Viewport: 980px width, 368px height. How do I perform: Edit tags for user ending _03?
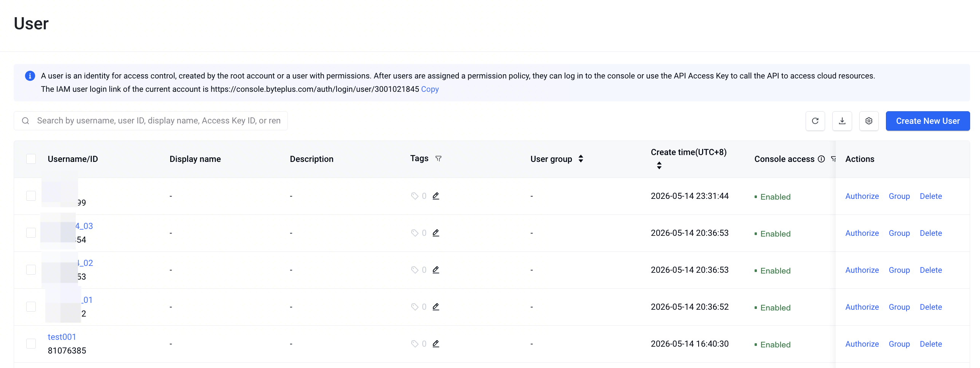pyautogui.click(x=436, y=233)
